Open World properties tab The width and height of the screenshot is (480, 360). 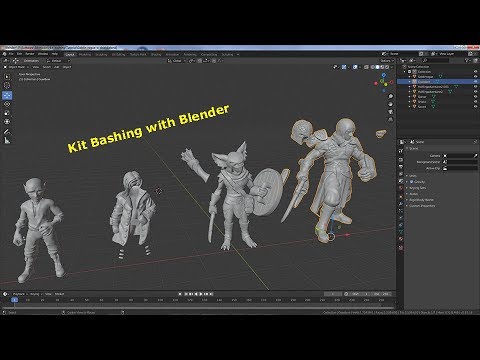(x=401, y=188)
